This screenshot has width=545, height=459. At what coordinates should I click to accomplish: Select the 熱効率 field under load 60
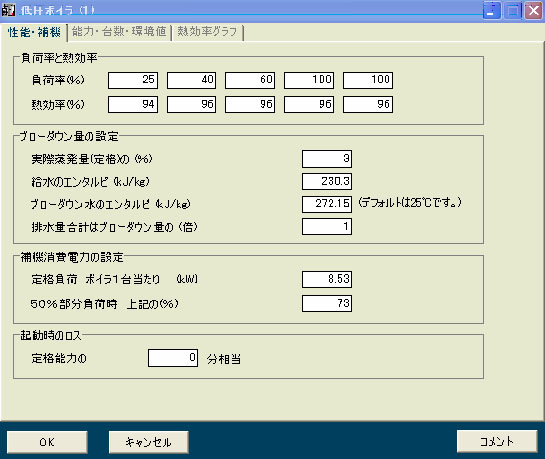pos(250,104)
